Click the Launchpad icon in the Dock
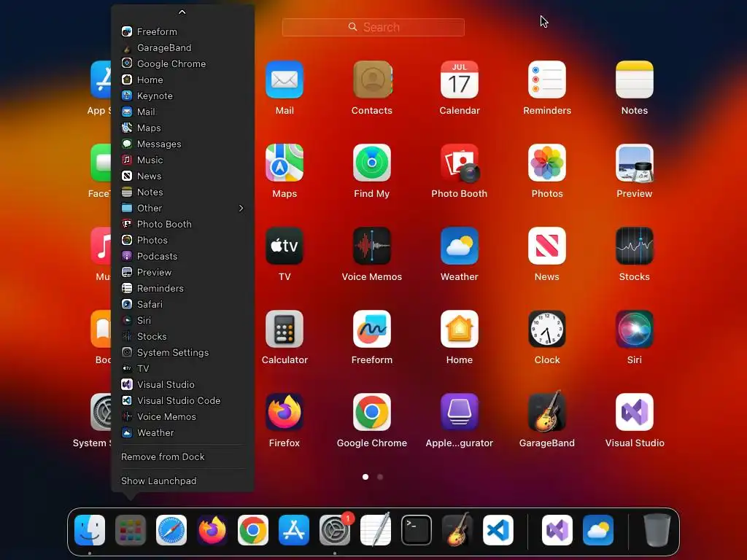This screenshot has height=560, width=747. [x=131, y=530]
